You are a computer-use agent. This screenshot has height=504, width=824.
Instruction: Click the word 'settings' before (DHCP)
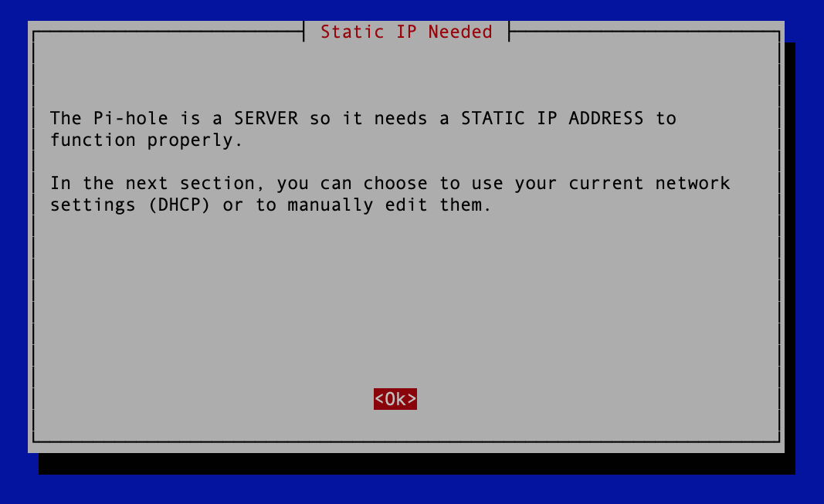coord(93,205)
